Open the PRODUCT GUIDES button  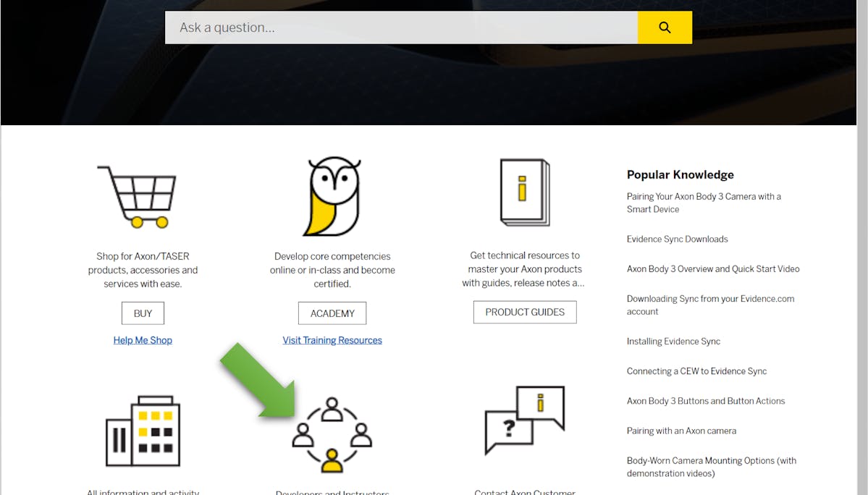tap(525, 312)
